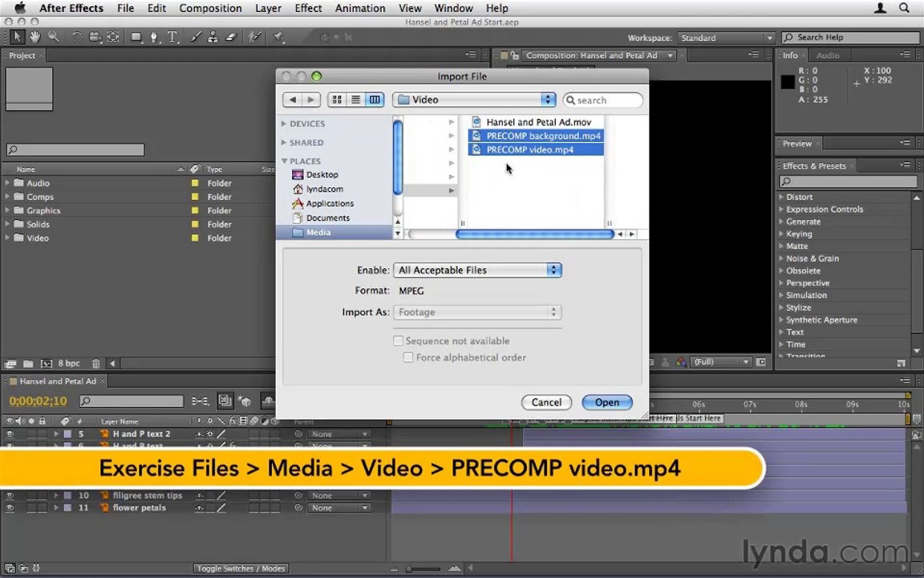Select the Selection arrow tool
The image size is (924, 578).
click(17, 37)
